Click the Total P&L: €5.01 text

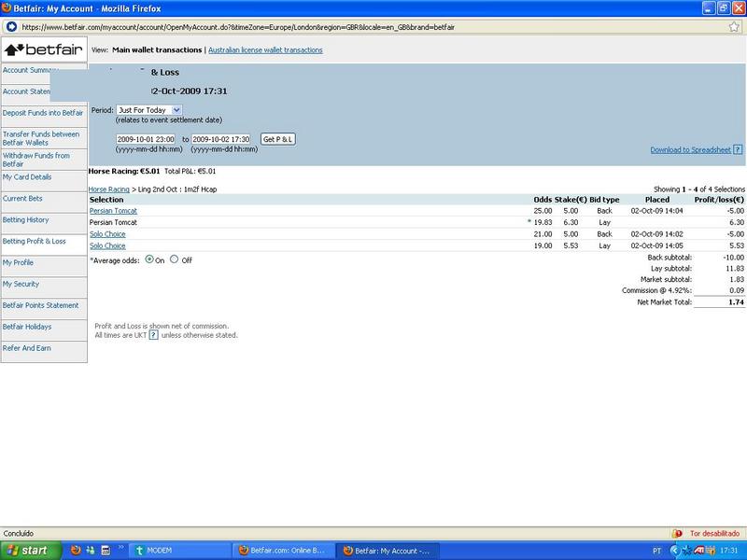[190, 171]
